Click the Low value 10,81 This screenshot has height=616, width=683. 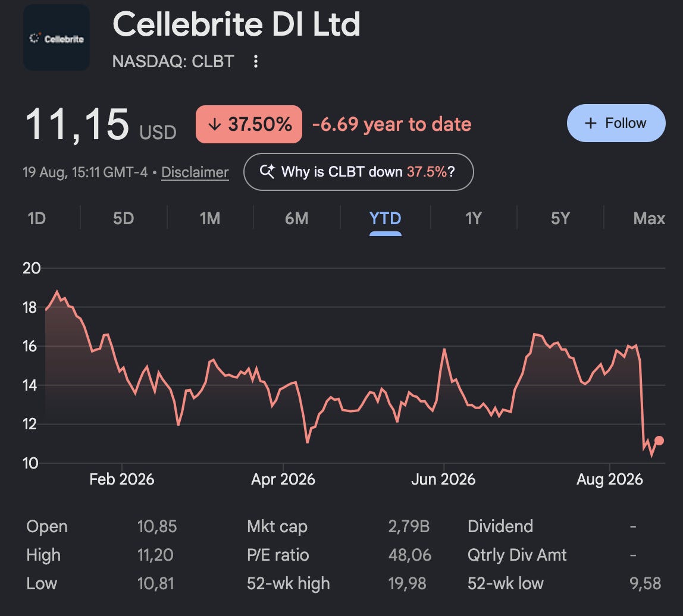pos(155,584)
